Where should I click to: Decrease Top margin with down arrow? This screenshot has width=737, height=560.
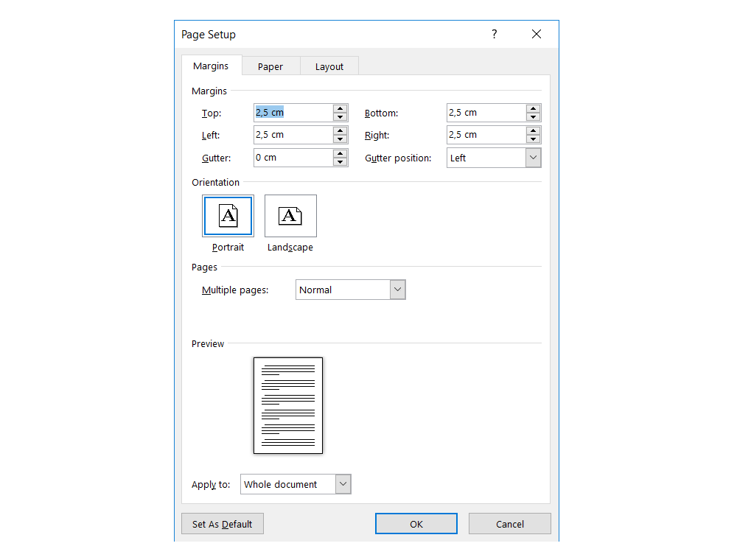click(x=340, y=117)
